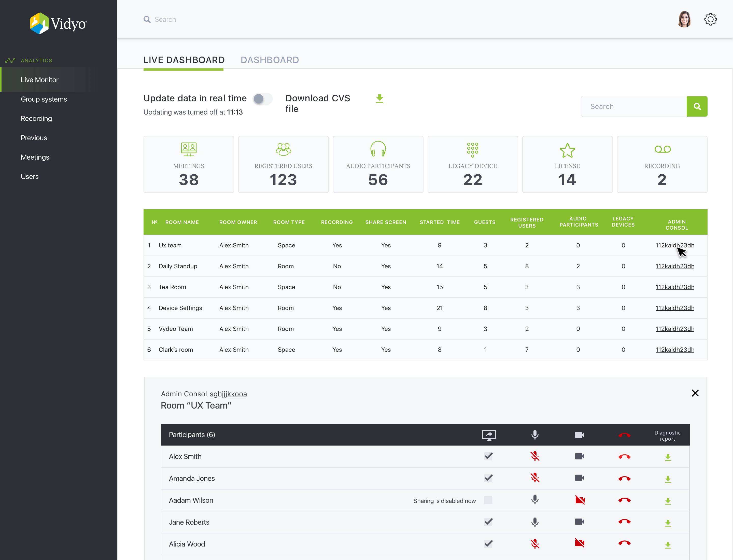This screenshot has height=560, width=733.
Task: Mute Aadam Wilson's microphone
Action: point(535,500)
